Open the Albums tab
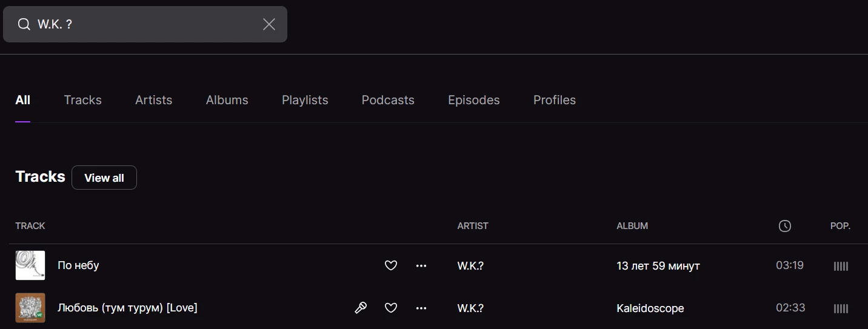This screenshot has height=329, width=868. point(227,100)
